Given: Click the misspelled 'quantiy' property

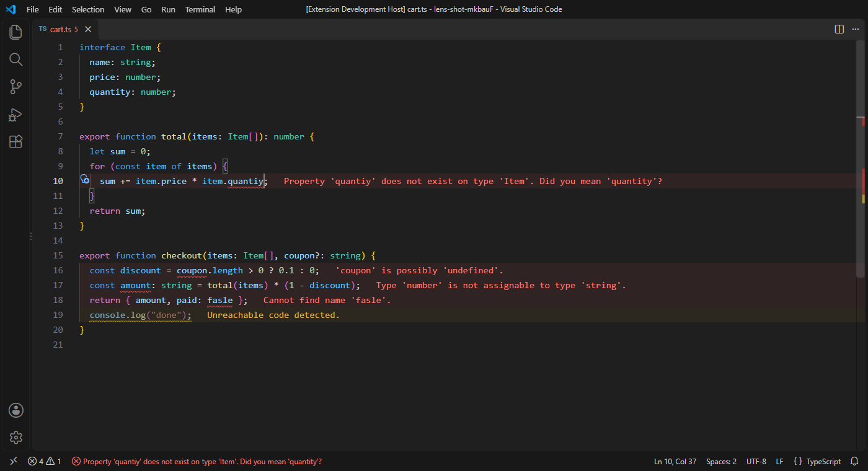Looking at the screenshot, I should pyautogui.click(x=246, y=181).
